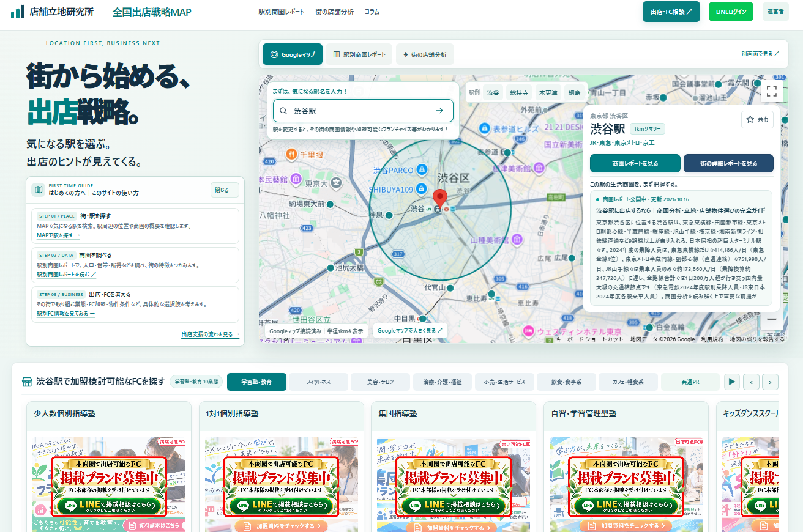Image resolution: width=803 pixels, height=532 pixels.
Task: Collapse the guide with 閉じる button
Action: (x=225, y=190)
